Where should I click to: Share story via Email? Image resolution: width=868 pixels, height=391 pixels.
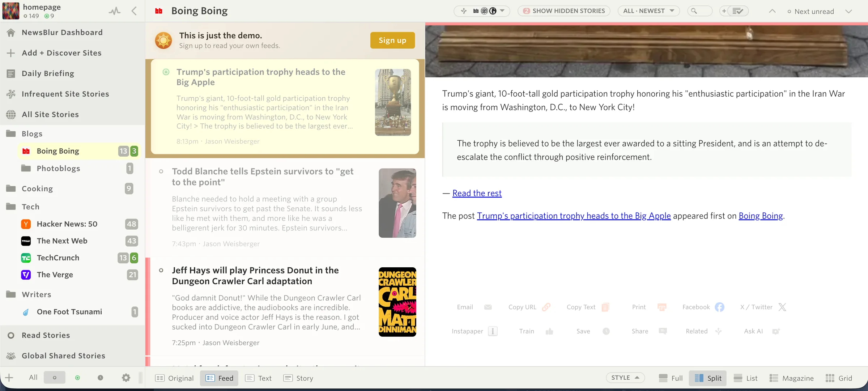pyautogui.click(x=474, y=307)
